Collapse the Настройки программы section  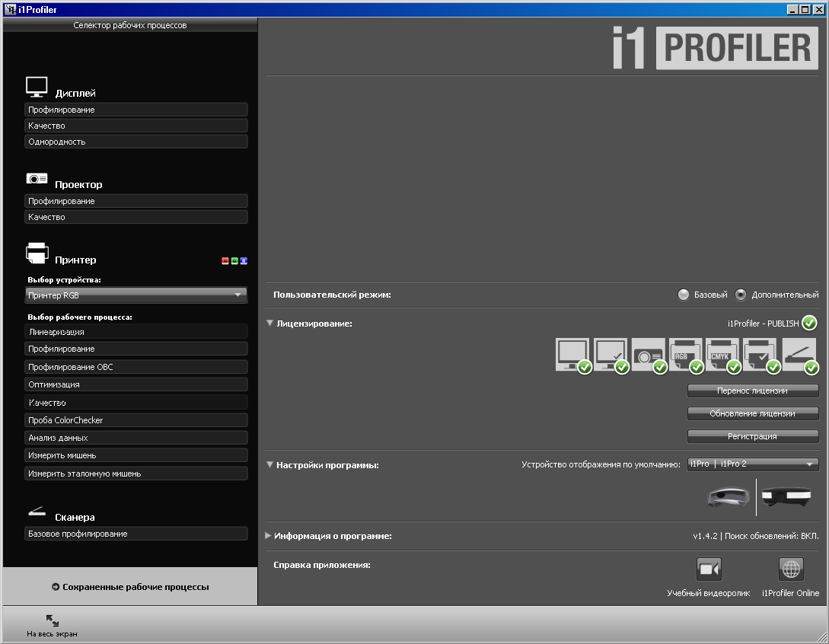tap(269, 465)
